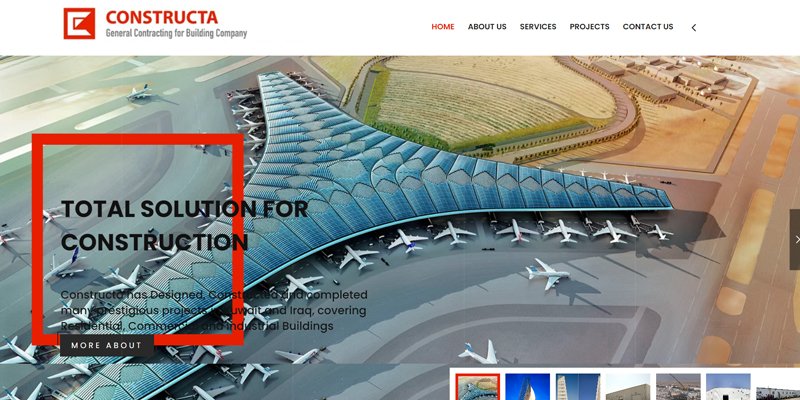Select the beige warehouse building thumbnail
The height and width of the screenshot is (400, 800).
click(628, 387)
